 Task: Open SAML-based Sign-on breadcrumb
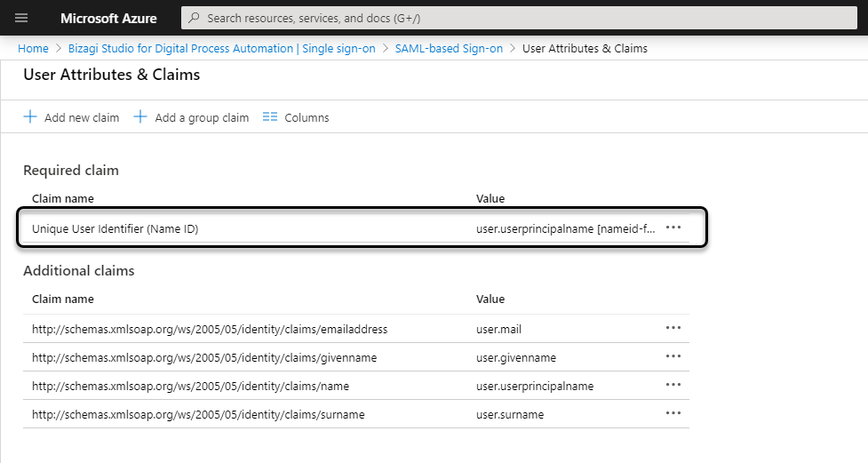click(449, 48)
